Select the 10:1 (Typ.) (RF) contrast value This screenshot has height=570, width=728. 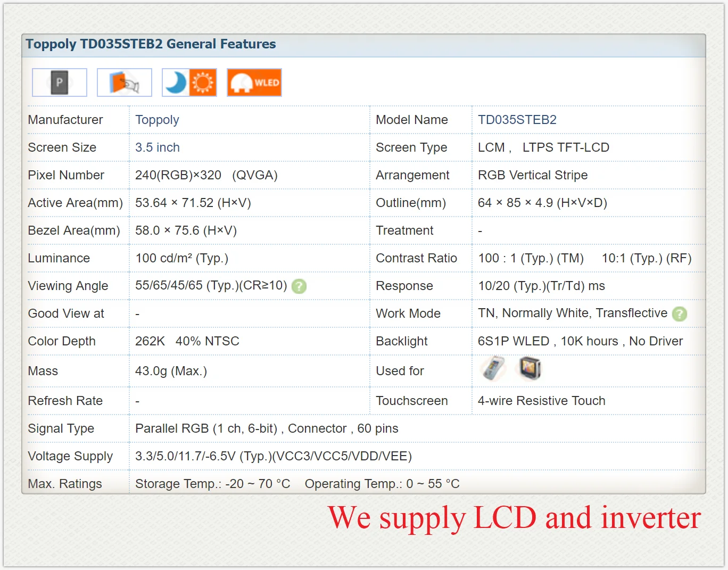[647, 258]
